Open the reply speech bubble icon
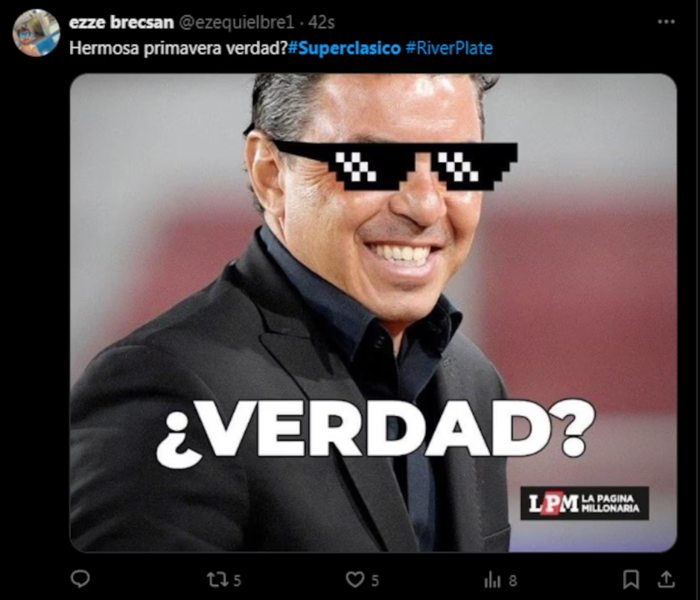Screen dimensions: 700x600 tap(80, 579)
